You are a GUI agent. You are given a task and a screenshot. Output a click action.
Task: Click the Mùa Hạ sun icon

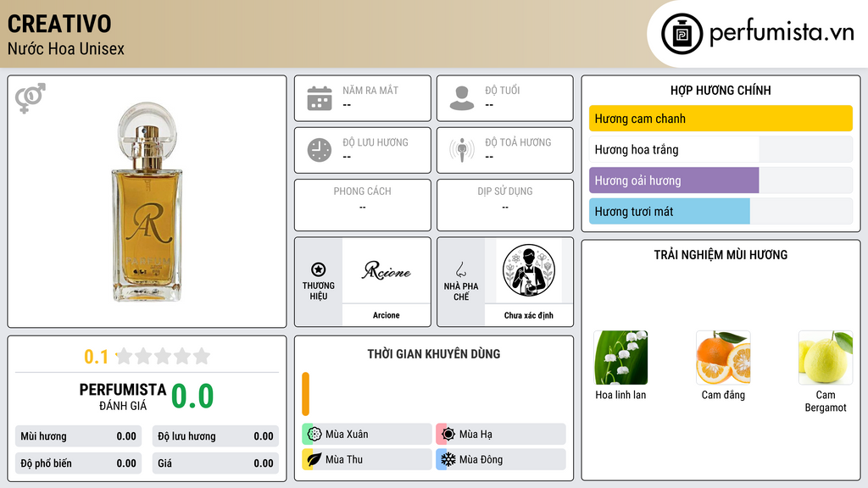tap(448, 435)
